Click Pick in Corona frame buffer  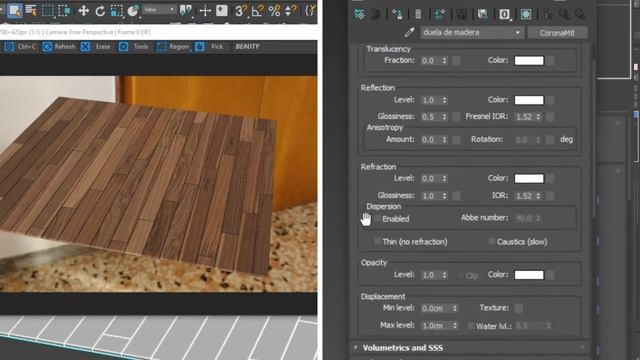coord(210,47)
